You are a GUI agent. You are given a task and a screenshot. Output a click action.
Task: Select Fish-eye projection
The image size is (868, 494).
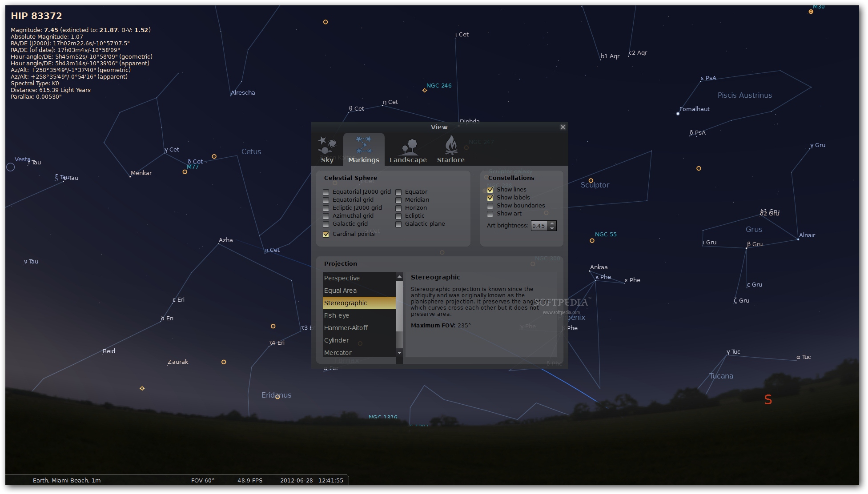tap(359, 315)
